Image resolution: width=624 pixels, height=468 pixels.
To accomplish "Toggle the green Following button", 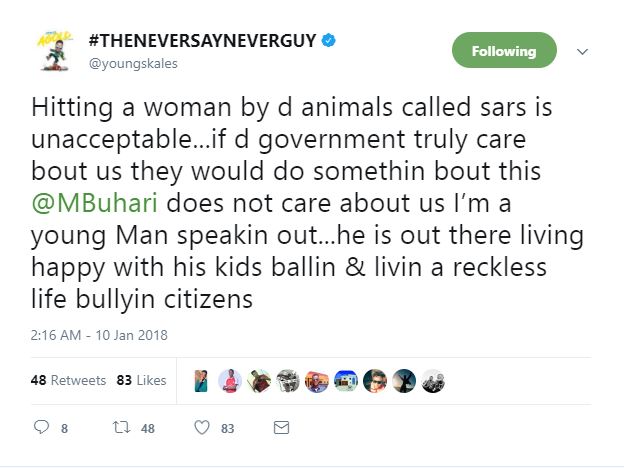I will coord(504,50).
